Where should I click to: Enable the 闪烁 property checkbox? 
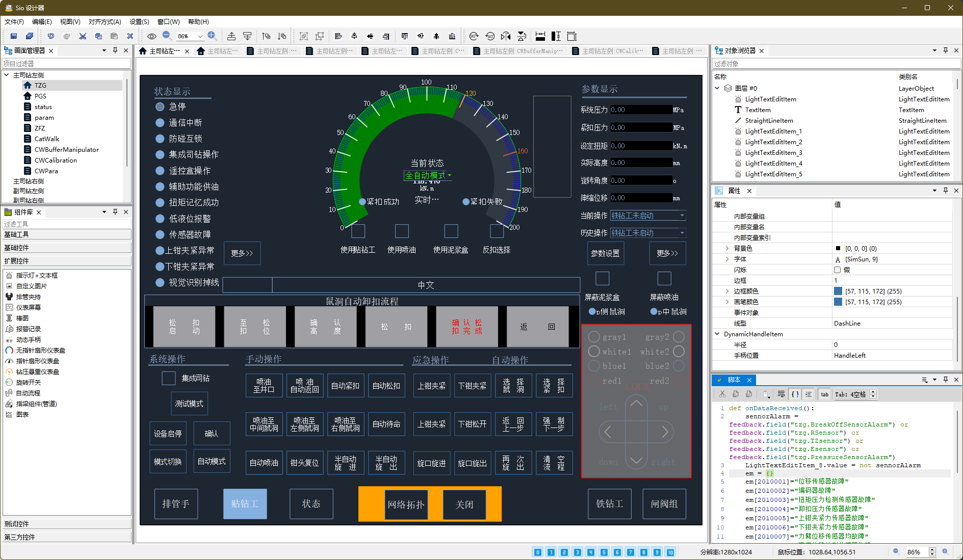pos(838,270)
